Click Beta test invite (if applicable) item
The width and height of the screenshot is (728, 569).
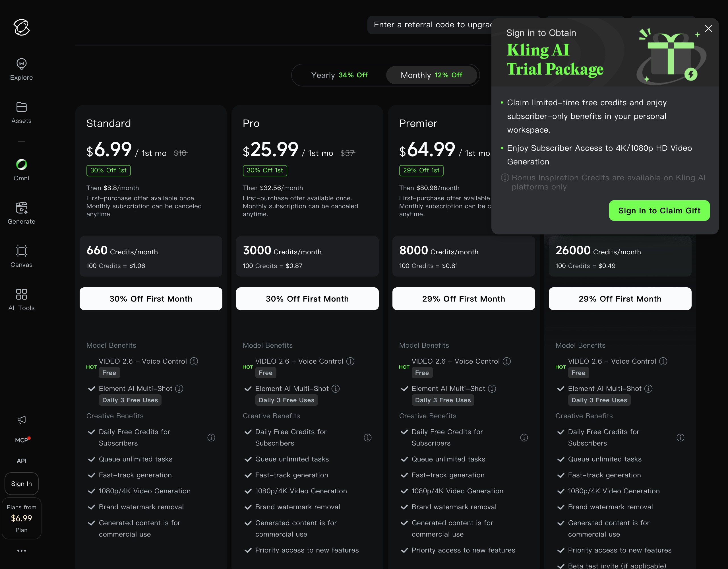pos(617,566)
